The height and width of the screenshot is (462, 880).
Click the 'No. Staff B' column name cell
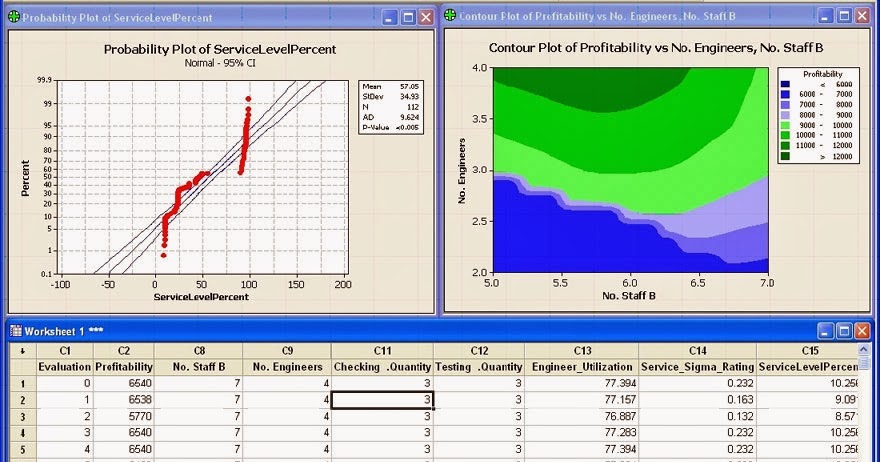[199, 367]
